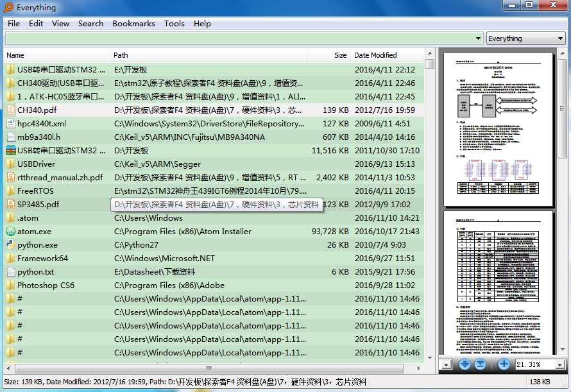Select the USBDriver folder name
Image resolution: width=571 pixels, height=392 pixels.
pos(36,164)
